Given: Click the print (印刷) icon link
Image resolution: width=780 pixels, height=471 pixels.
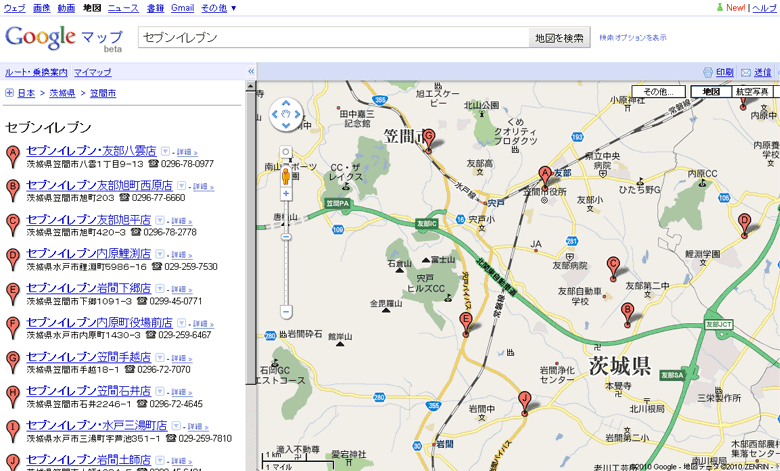Looking at the screenshot, I should click(718, 72).
